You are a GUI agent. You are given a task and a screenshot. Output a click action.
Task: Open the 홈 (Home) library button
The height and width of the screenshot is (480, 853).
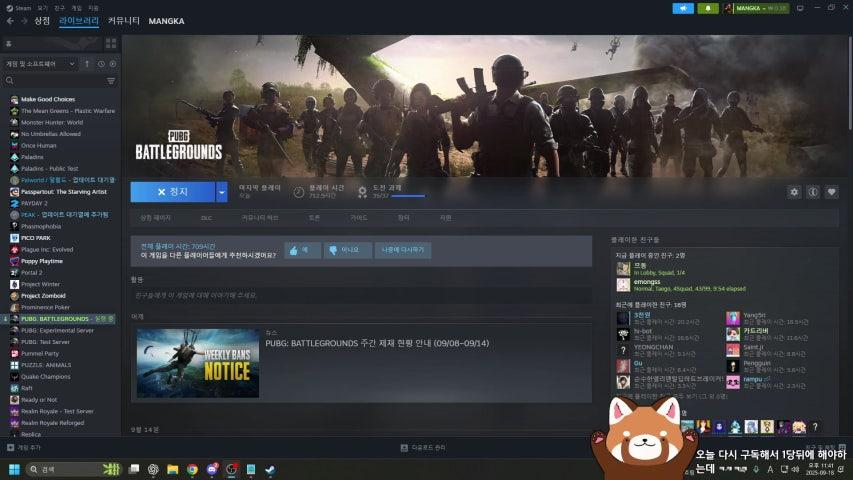(x=53, y=44)
